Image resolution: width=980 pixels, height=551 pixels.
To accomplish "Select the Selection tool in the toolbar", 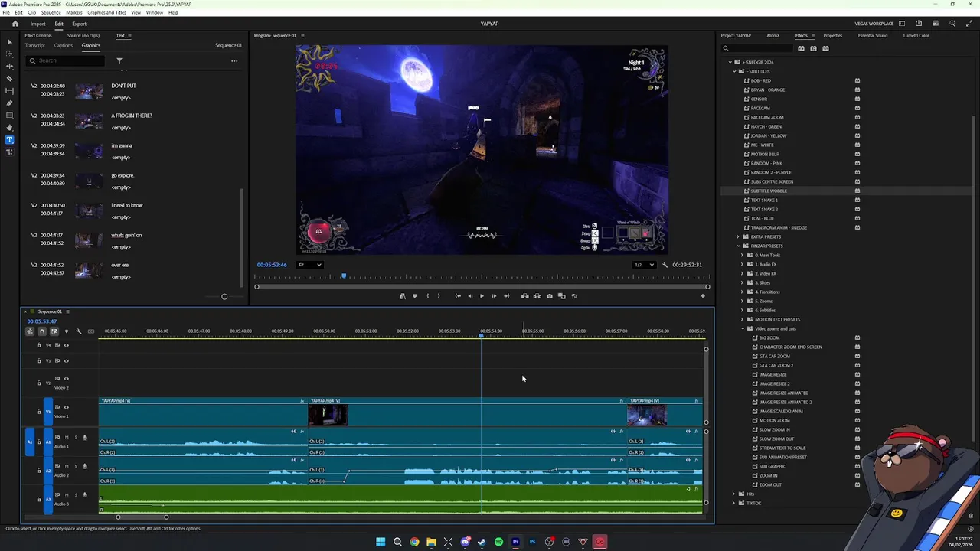I will (9, 41).
